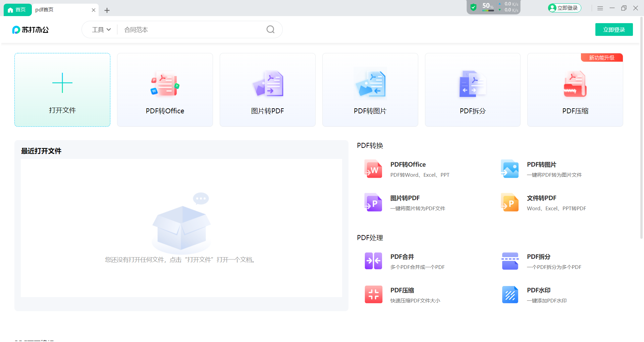Open PDF拆分 link in PDF处理 section
644x342 pixels.
click(x=539, y=257)
